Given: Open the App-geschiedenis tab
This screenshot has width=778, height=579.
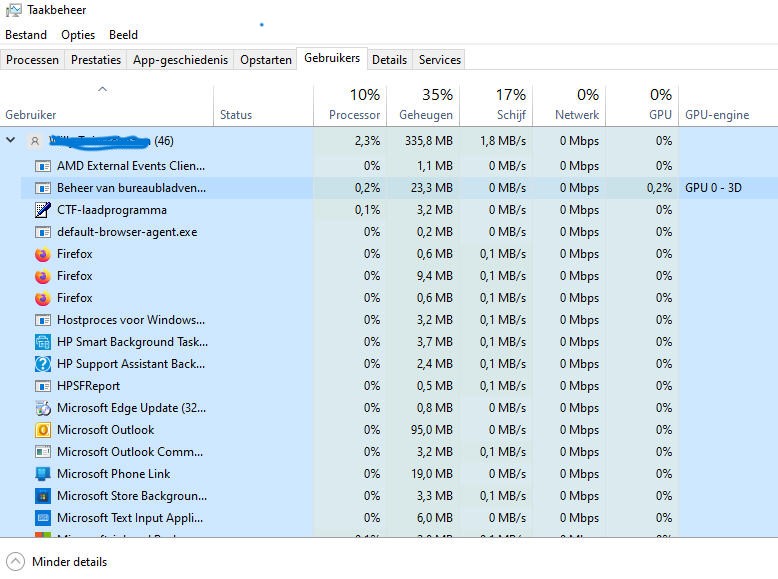Looking at the screenshot, I should (181, 60).
